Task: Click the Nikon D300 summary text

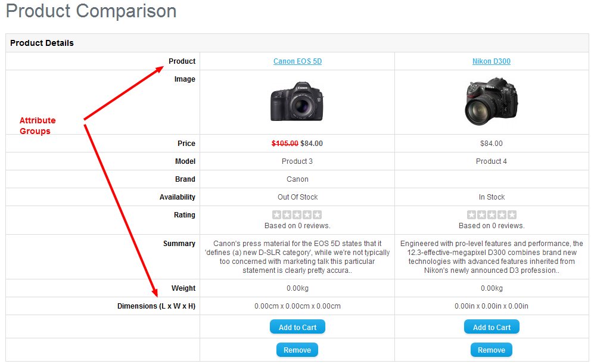Action: [x=492, y=257]
